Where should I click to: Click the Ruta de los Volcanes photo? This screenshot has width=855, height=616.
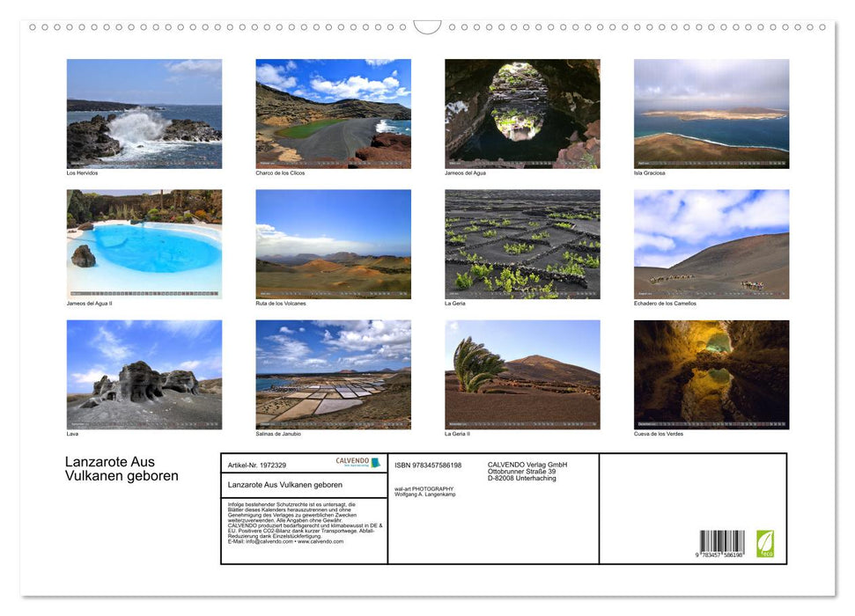point(333,244)
